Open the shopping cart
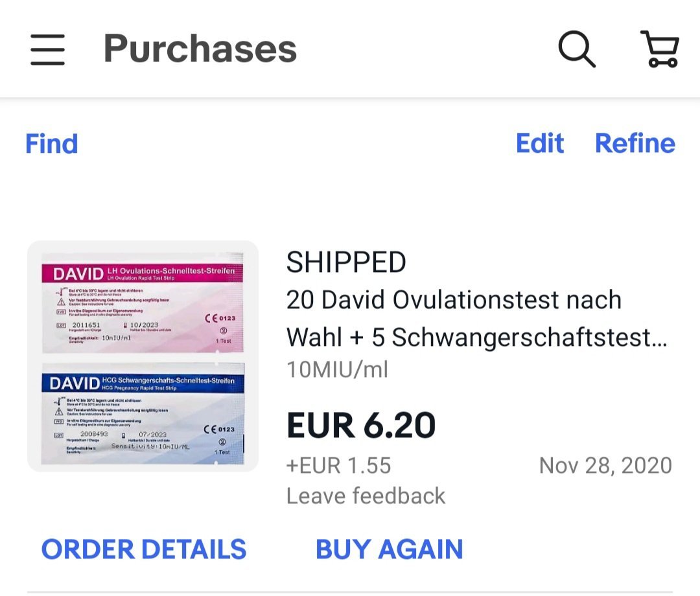This screenshot has height=596, width=700. pos(660,49)
